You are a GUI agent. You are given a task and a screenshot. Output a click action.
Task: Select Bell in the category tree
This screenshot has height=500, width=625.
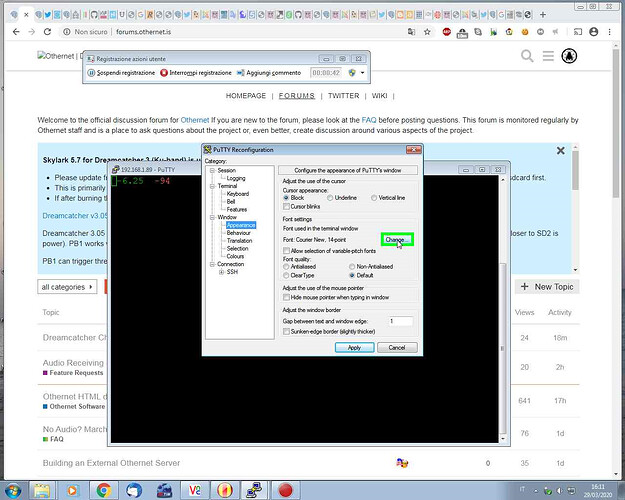[231, 202]
